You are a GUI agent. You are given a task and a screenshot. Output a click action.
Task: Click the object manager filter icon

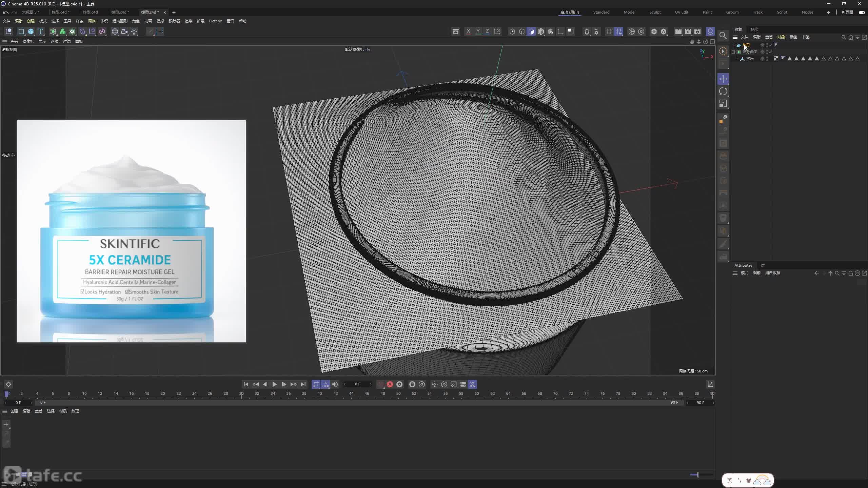pyautogui.click(x=857, y=37)
